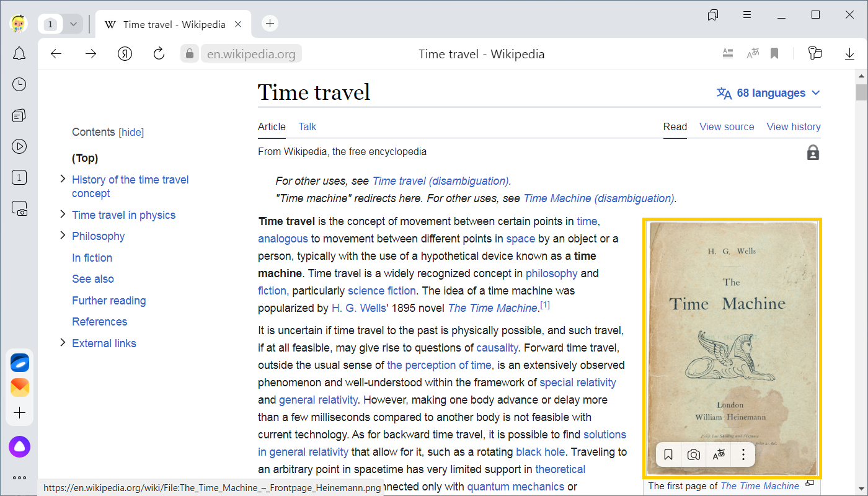868x496 pixels.
Task: Open the bookmarks manager in title bar
Action: tap(713, 15)
